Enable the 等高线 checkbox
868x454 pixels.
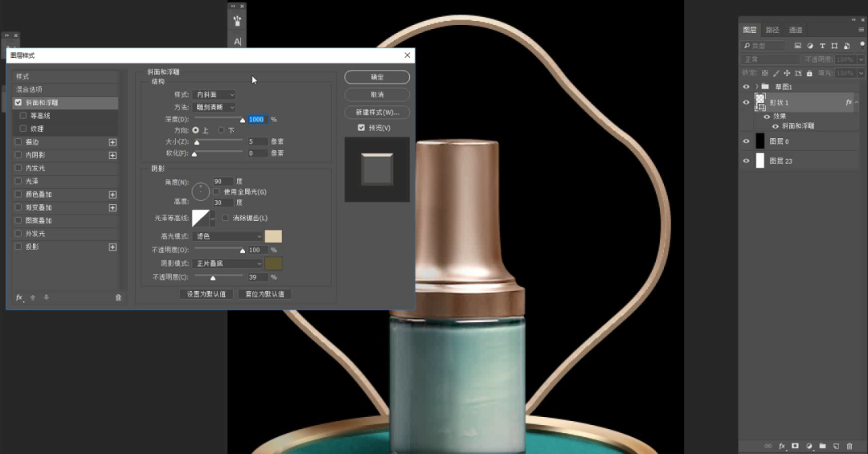click(23, 116)
